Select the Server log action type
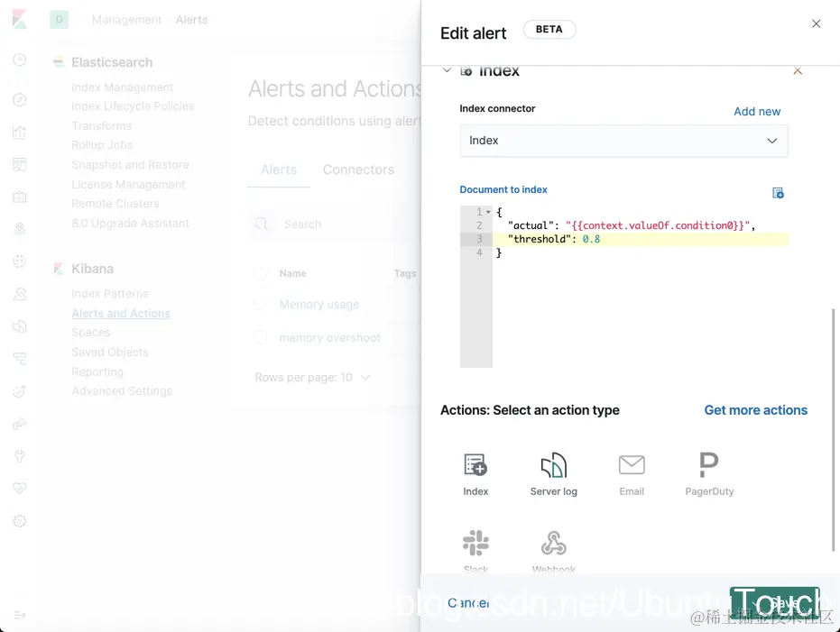The image size is (840, 632). (x=553, y=474)
